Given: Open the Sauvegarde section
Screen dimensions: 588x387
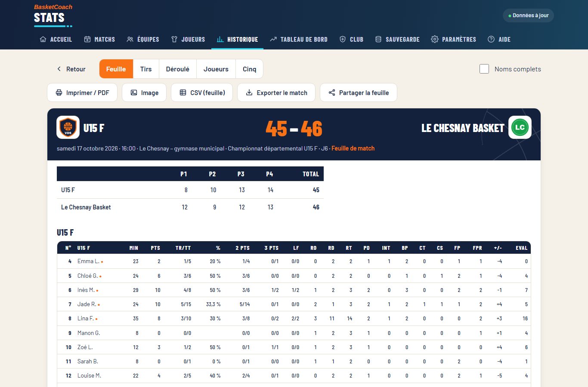Looking at the screenshot, I should coord(397,39).
